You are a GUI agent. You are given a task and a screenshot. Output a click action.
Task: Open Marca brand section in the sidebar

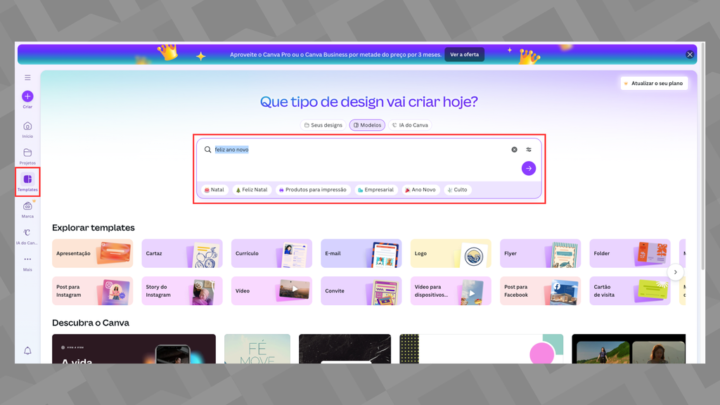[28, 209]
